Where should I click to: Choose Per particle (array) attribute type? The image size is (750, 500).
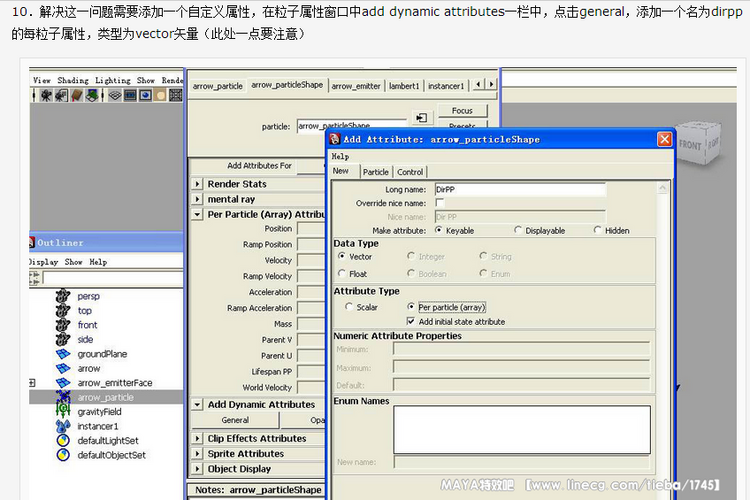point(411,307)
